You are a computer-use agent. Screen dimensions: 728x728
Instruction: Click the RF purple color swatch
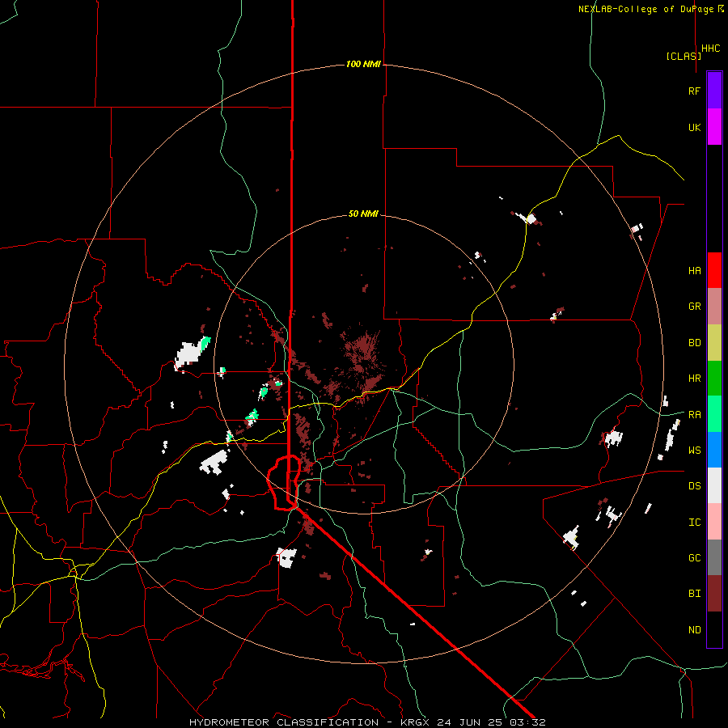coord(714,91)
